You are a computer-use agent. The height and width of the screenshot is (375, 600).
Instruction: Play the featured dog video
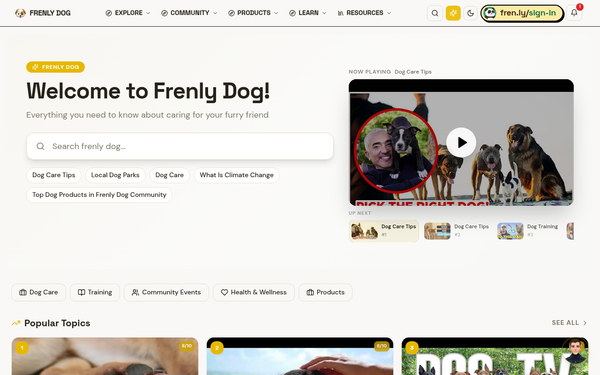click(x=461, y=142)
